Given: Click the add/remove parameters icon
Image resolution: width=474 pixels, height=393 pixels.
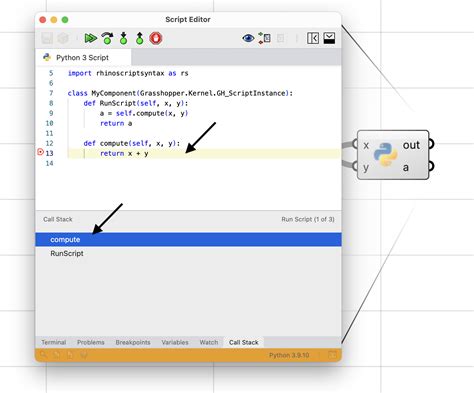Looking at the screenshot, I should pos(264,38).
